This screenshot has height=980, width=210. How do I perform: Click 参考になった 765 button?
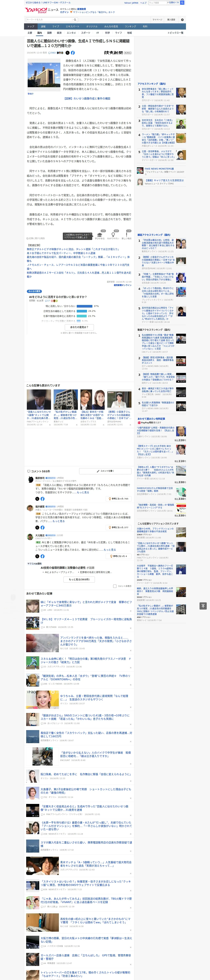click(119, 499)
